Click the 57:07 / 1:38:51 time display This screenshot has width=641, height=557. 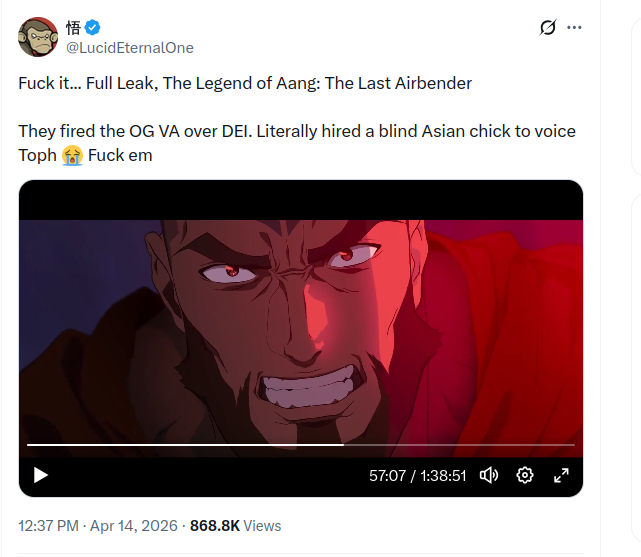(418, 476)
